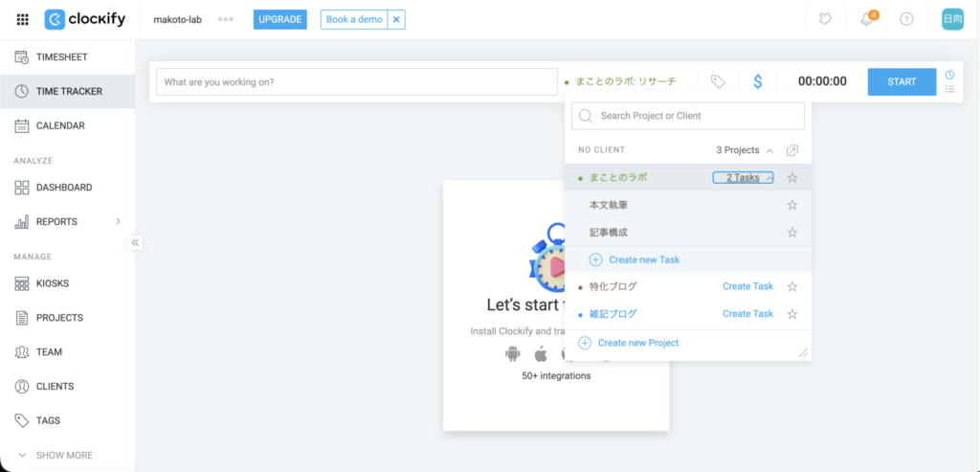The height and width of the screenshot is (472, 980).
Task: Collapse the sidebar with the double-chevron
Action: [x=135, y=242]
